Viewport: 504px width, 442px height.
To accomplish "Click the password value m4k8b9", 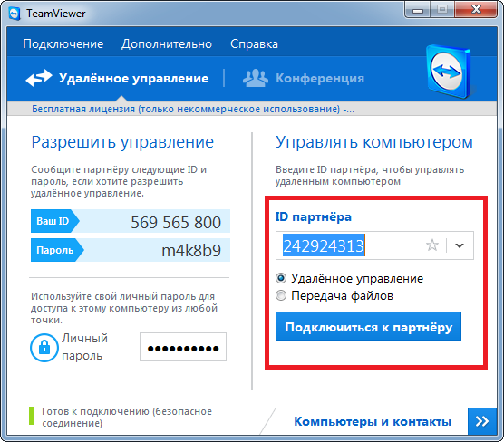I will [191, 251].
